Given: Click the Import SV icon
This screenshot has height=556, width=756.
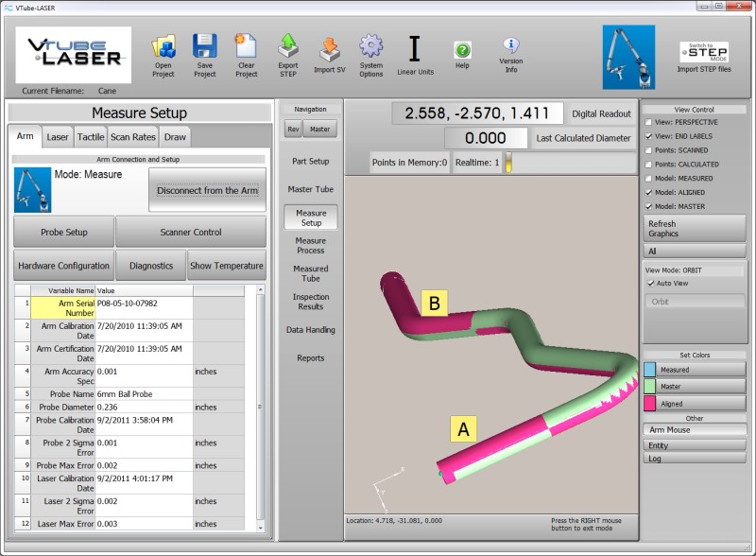Looking at the screenshot, I should 330,47.
